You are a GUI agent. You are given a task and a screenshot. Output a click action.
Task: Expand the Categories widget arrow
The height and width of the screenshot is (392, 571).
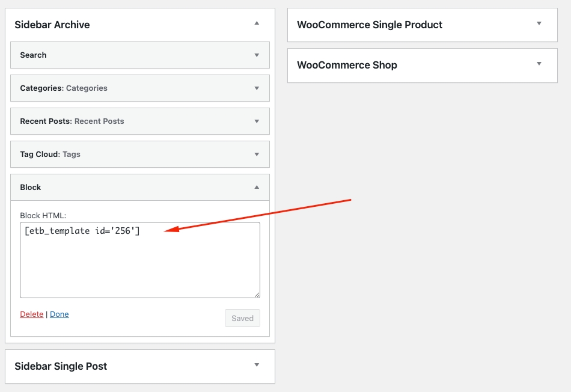tap(257, 88)
